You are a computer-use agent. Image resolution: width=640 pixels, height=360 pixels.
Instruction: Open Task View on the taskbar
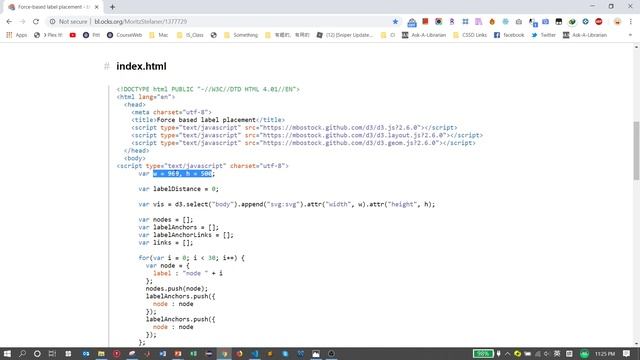pyautogui.click(x=52, y=353)
